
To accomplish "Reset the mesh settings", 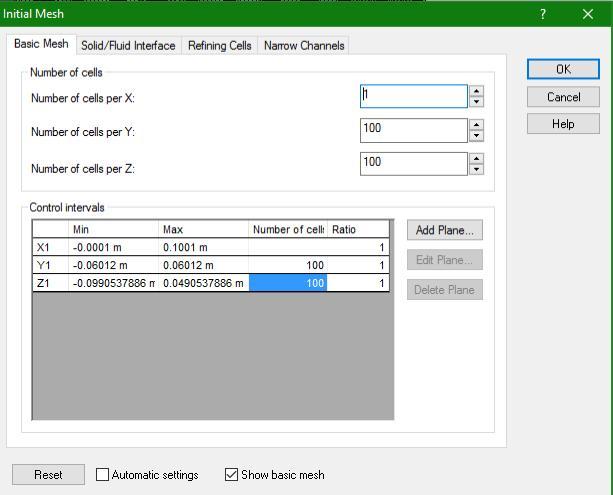I will click(x=48, y=475).
